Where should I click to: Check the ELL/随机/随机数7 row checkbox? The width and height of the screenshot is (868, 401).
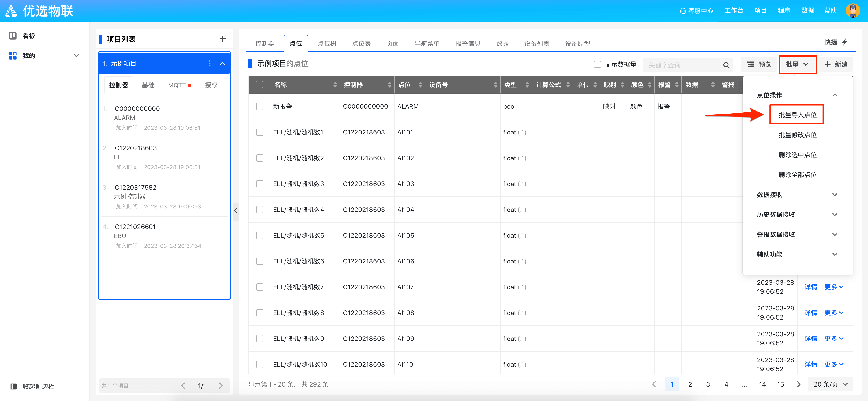[259, 287]
